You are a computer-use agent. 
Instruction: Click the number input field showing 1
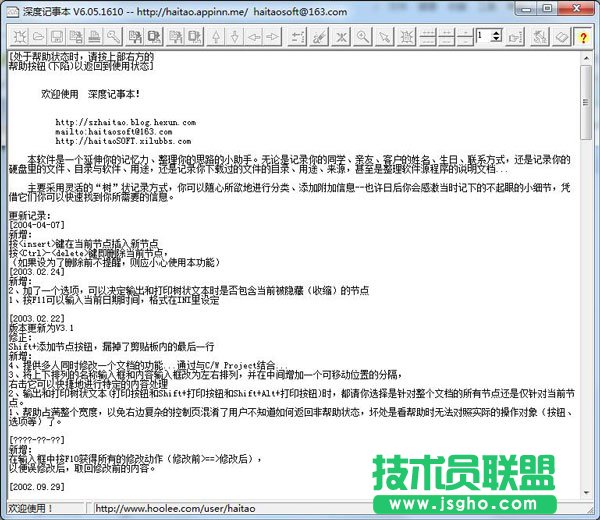point(483,37)
